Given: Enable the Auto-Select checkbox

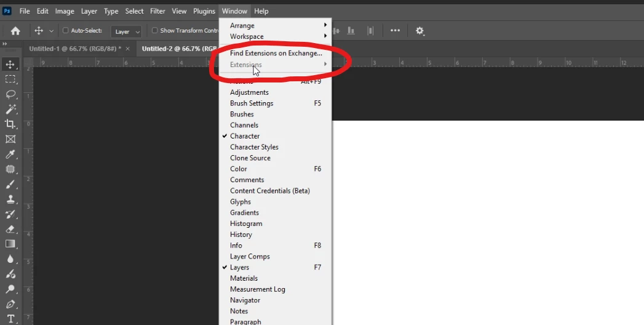Looking at the screenshot, I should pyautogui.click(x=65, y=30).
